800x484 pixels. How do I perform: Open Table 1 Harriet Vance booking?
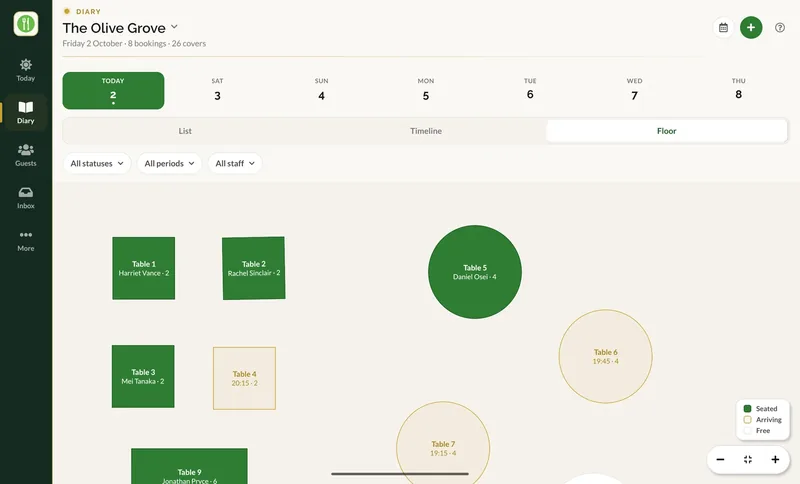[144, 268]
